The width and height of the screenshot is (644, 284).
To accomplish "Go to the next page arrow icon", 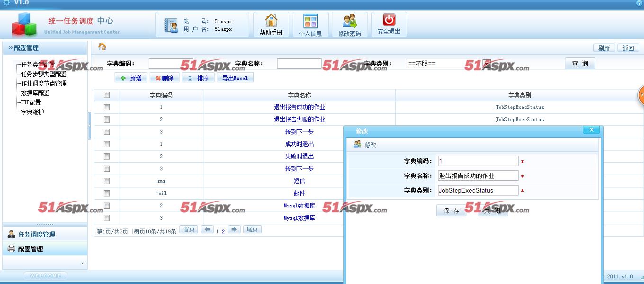I will tap(234, 230).
